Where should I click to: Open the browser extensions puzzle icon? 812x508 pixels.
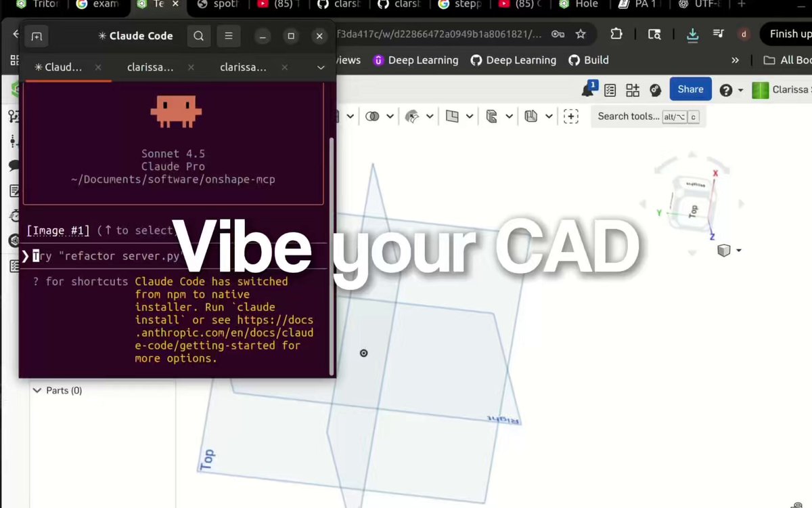tap(616, 34)
